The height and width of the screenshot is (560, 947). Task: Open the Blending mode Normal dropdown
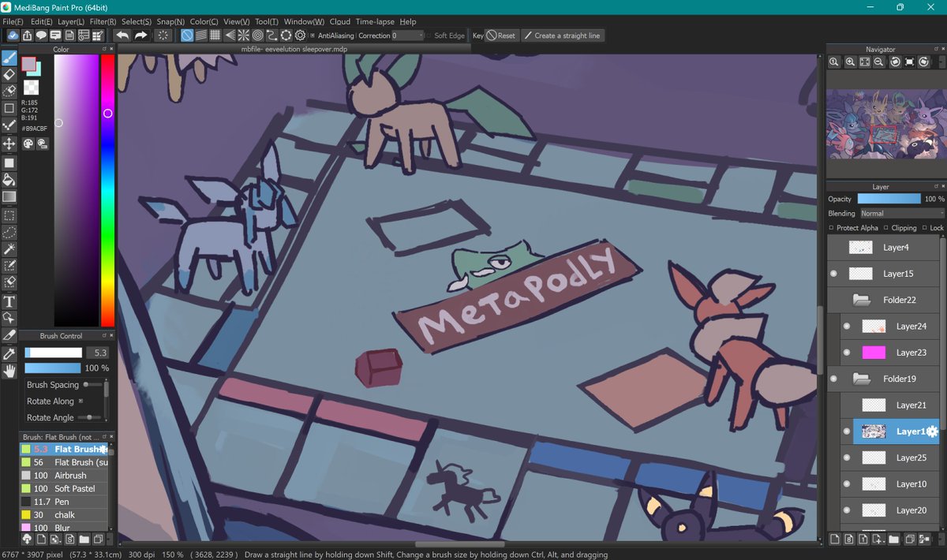tap(901, 213)
